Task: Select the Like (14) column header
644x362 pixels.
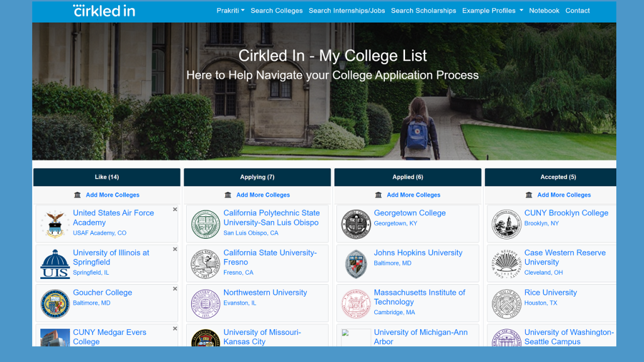Action: click(107, 177)
